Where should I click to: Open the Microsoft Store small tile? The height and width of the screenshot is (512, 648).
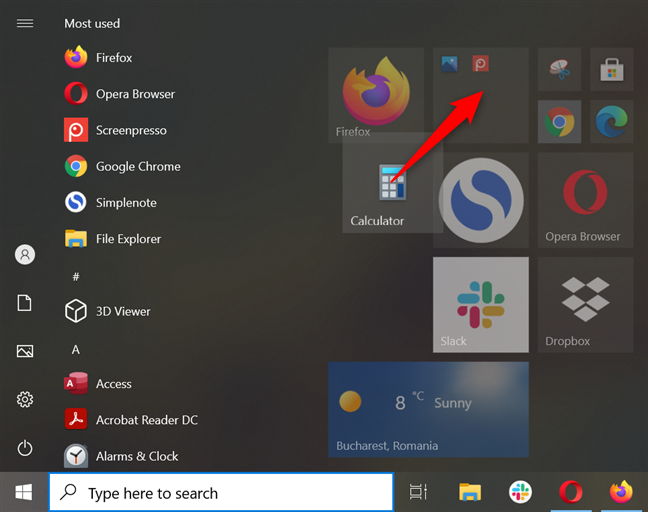612,69
